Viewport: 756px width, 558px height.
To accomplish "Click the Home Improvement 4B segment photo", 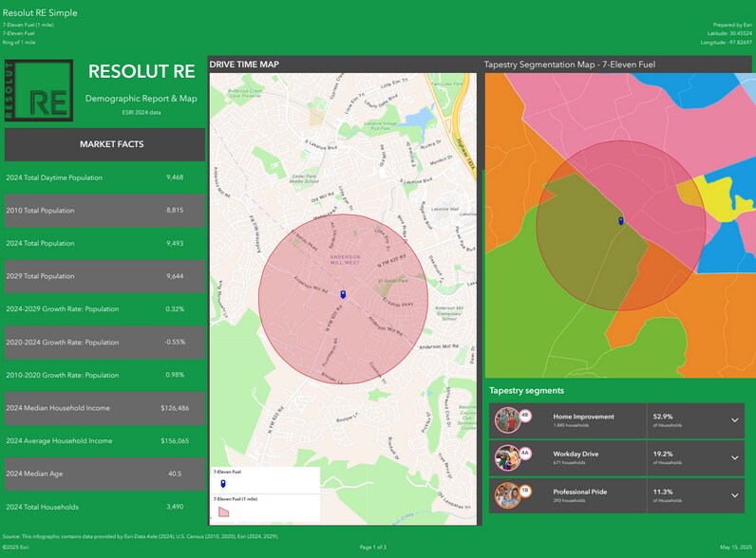I will (505, 419).
